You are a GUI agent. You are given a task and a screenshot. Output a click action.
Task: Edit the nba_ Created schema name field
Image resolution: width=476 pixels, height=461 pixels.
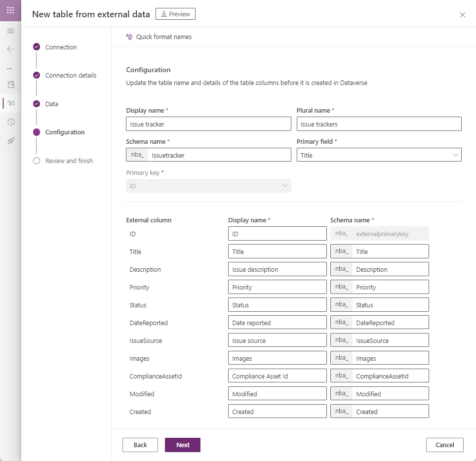379,412
